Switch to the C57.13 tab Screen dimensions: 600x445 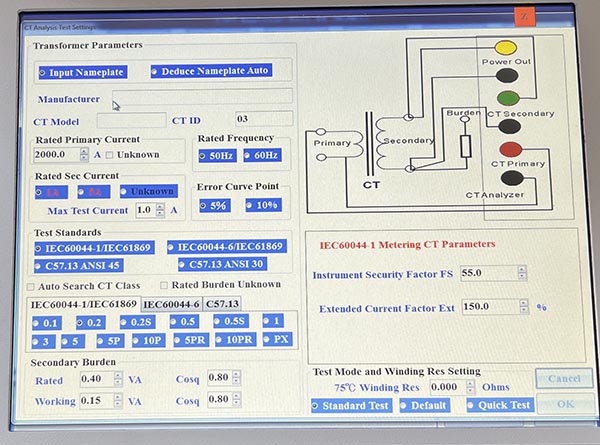point(222,303)
